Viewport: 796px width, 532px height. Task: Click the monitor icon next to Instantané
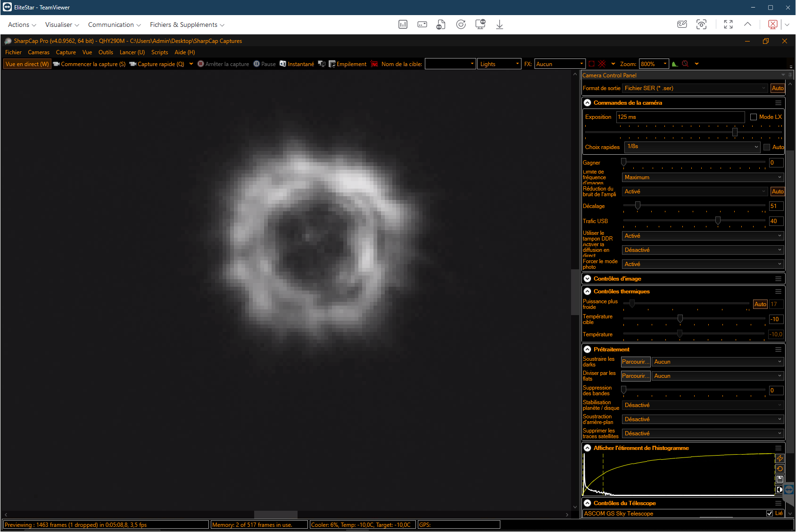tap(322, 64)
